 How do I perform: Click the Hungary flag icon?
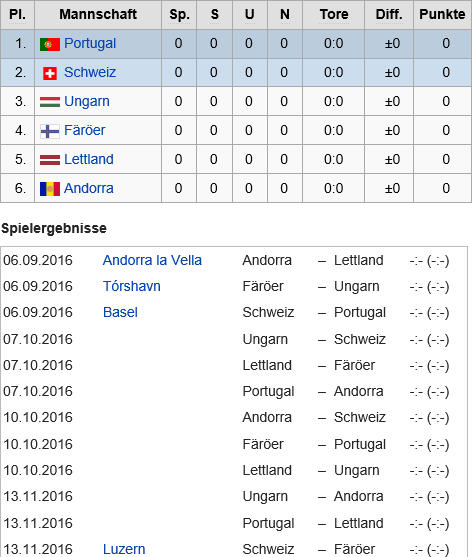click(50, 102)
